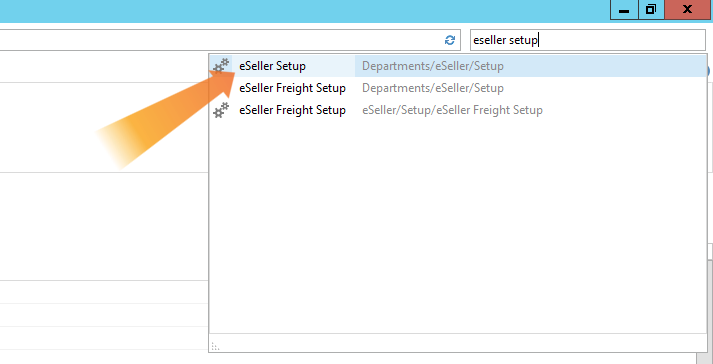Click the blank area below the search results

pyautogui.click(x=458, y=228)
